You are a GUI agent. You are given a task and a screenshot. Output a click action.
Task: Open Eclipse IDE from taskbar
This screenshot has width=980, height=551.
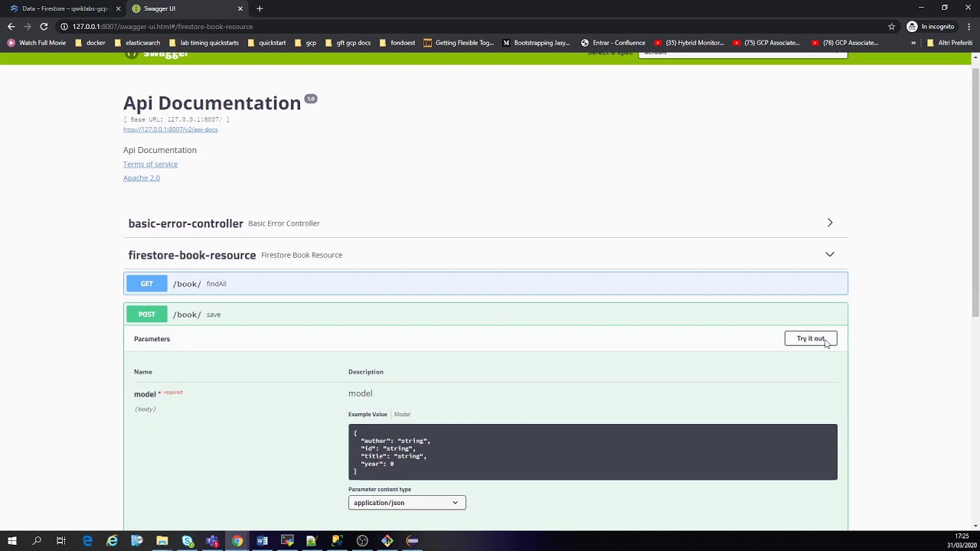[x=412, y=541]
